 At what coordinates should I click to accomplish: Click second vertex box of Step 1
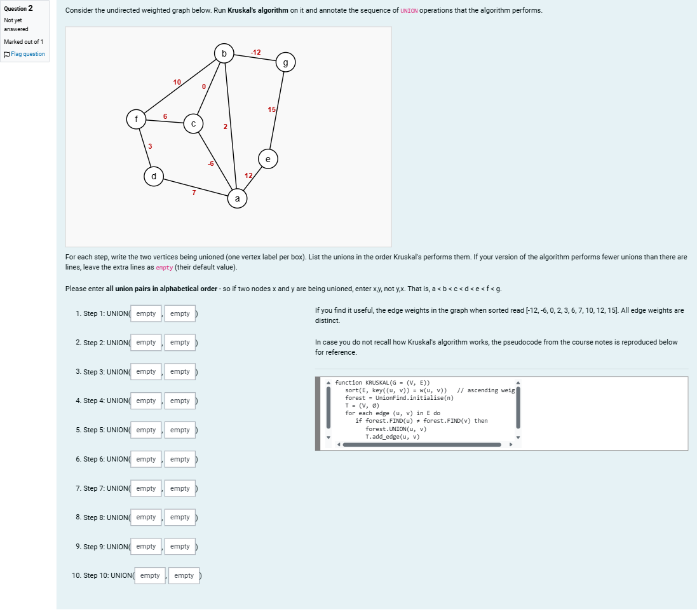[180, 313]
